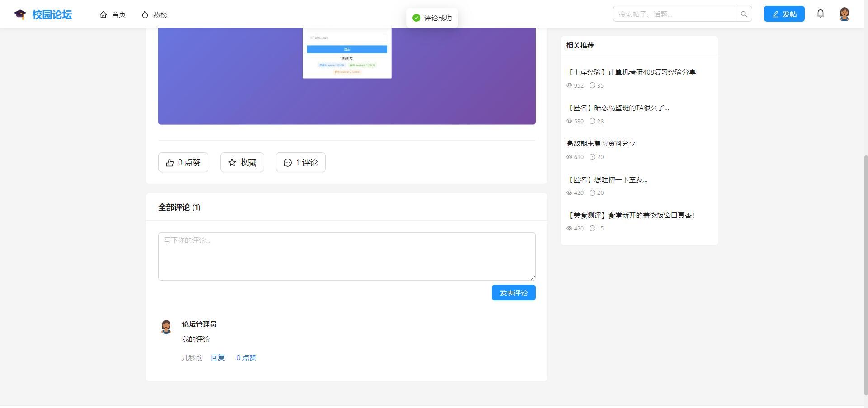The width and height of the screenshot is (868, 408).
Task: Select the star 收藏 favorite icon
Action: pyautogui.click(x=232, y=162)
